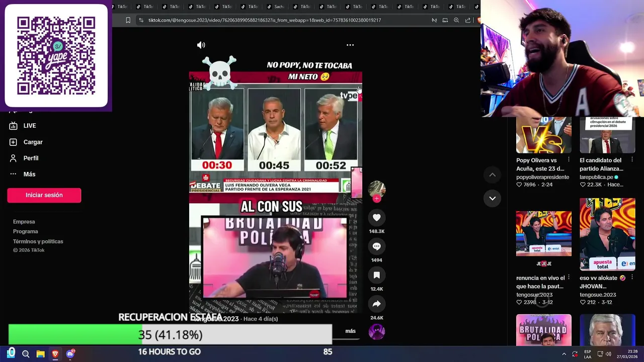Open eso vv alokate video thumbnail
644x362 pixels.
(607, 234)
